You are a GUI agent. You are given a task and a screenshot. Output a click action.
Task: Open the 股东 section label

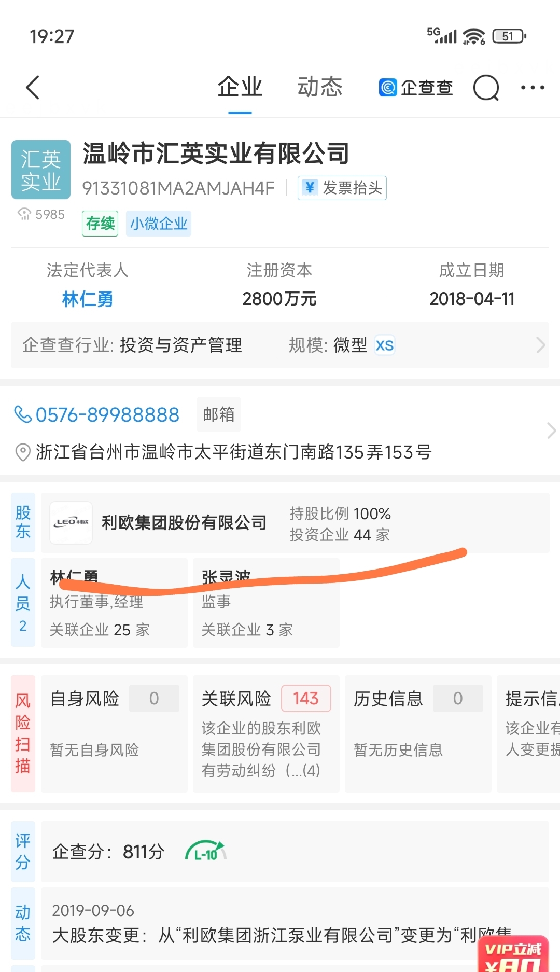click(23, 522)
